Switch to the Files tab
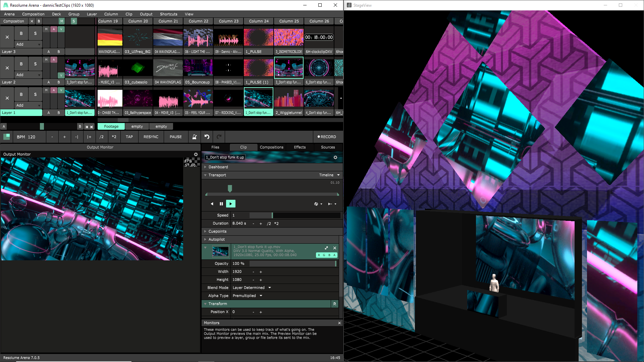Image resolution: width=644 pixels, height=362 pixels. click(215, 147)
